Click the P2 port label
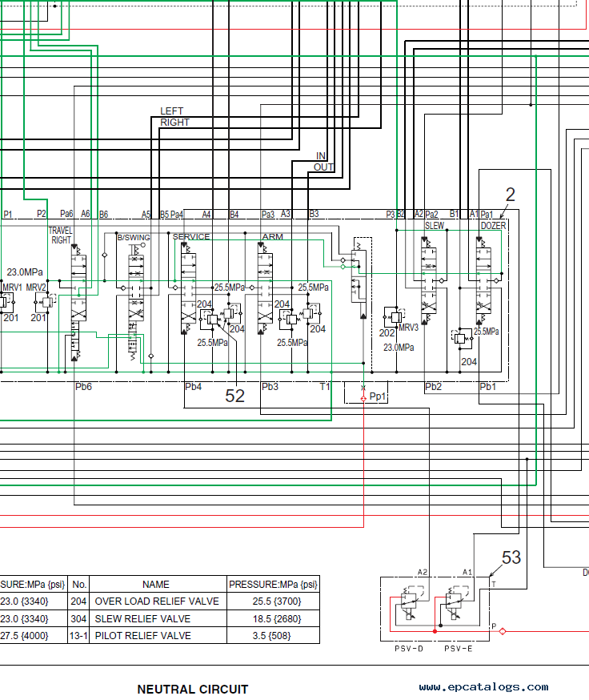 [42, 215]
